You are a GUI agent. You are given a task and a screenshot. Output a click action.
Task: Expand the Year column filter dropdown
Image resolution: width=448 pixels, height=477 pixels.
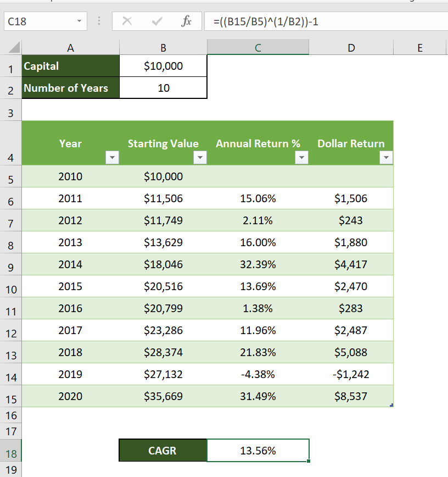click(x=112, y=158)
